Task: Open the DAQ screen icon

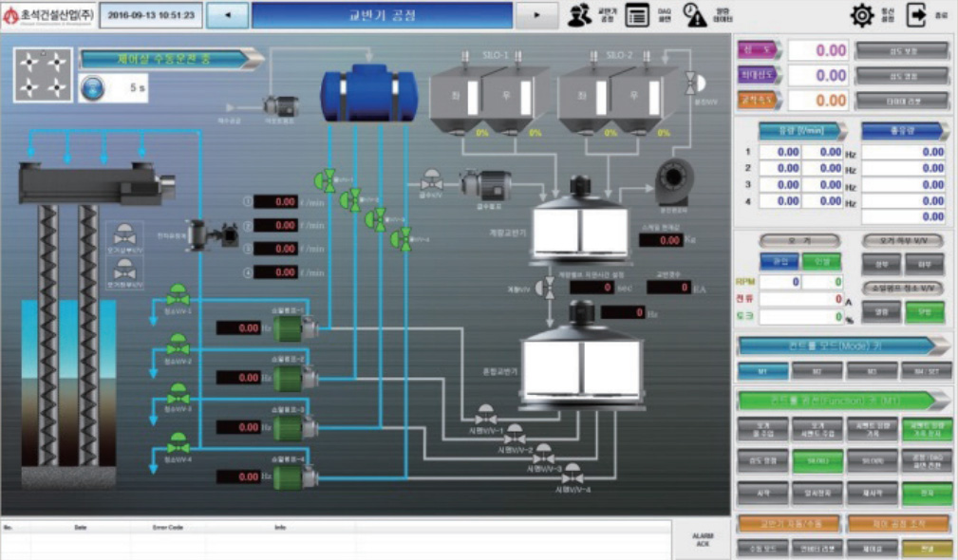Action: pyautogui.click(x=638, y=15)
